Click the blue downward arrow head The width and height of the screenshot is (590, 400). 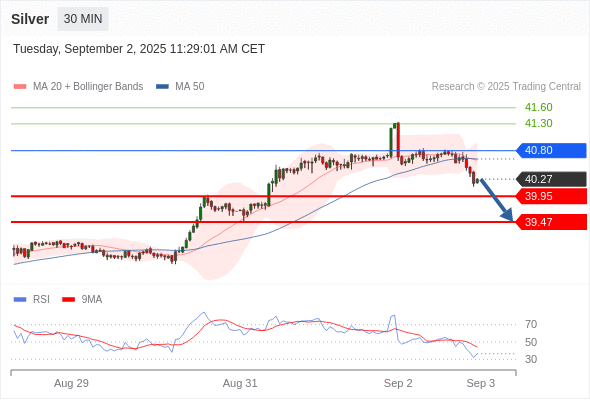[508, 215]
